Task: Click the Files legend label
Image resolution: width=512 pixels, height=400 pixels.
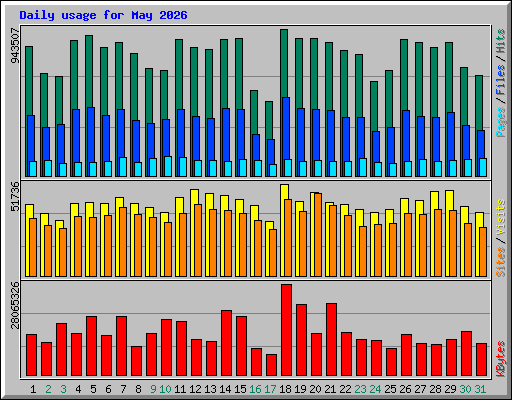Action: (x=500, y=80)
